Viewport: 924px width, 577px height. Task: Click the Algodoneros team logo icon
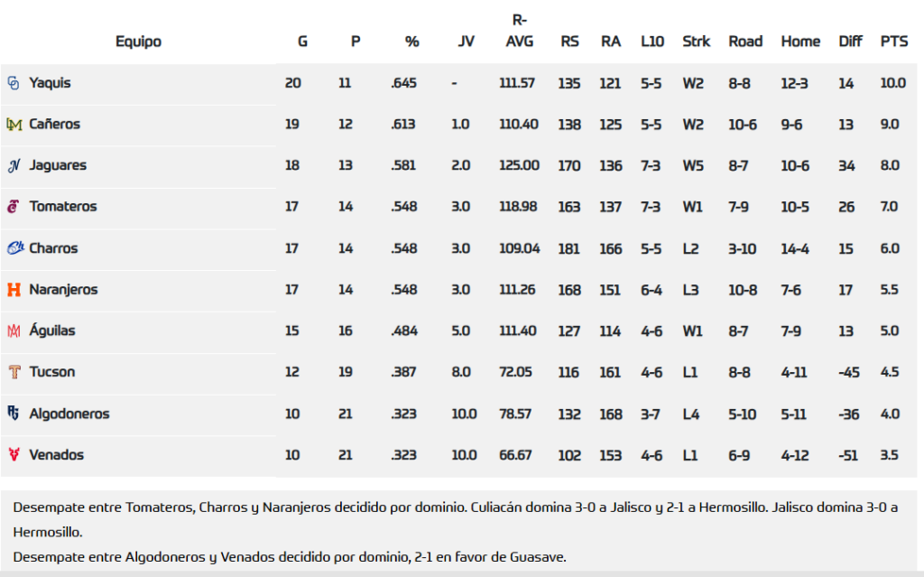click(x=14, y=414)
